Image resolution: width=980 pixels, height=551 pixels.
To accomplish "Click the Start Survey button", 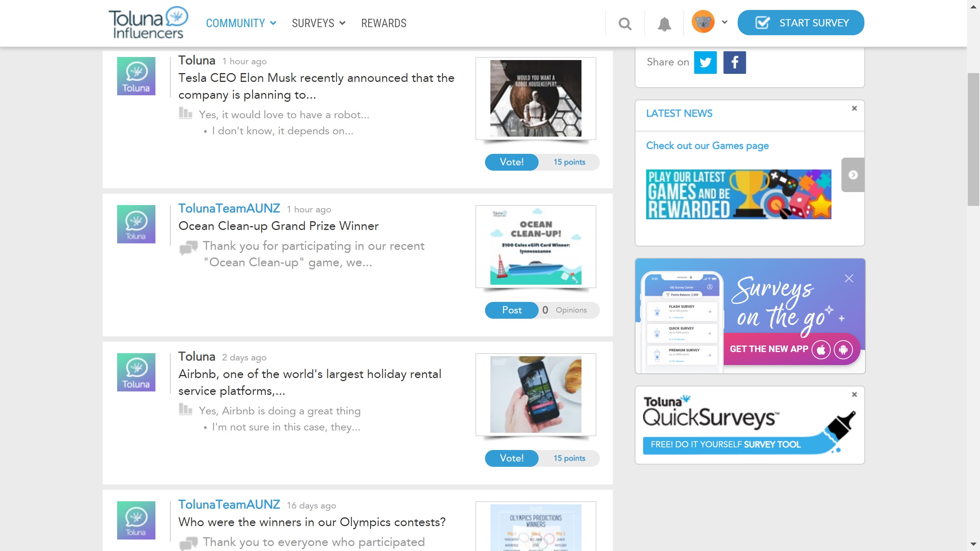I will pos(800,23).
